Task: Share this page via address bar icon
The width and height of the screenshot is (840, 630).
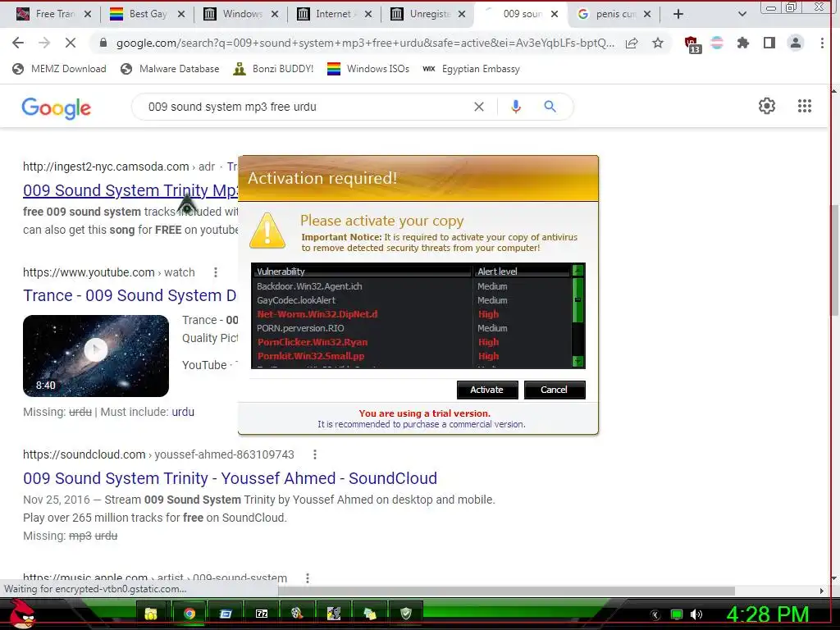Action: click(632, 43)
